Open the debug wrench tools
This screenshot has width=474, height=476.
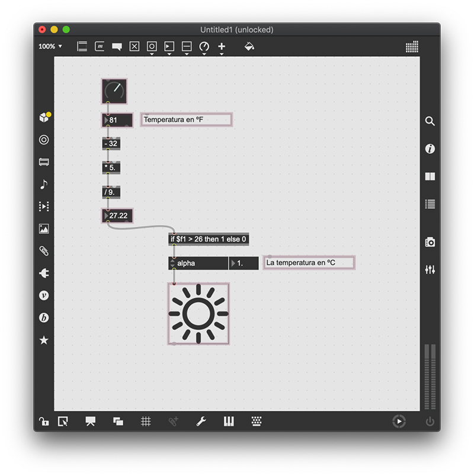201,422
